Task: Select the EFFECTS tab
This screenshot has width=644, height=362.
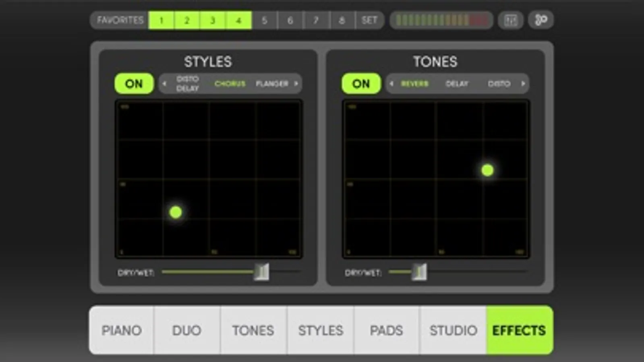Action: (520, 330)
